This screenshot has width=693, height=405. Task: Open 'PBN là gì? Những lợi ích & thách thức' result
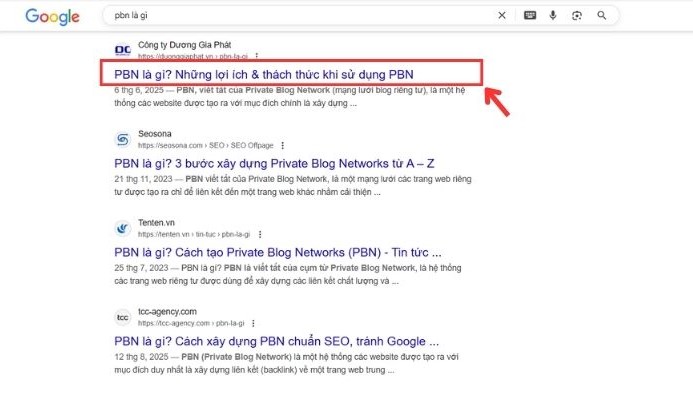(x=264, y=74)
